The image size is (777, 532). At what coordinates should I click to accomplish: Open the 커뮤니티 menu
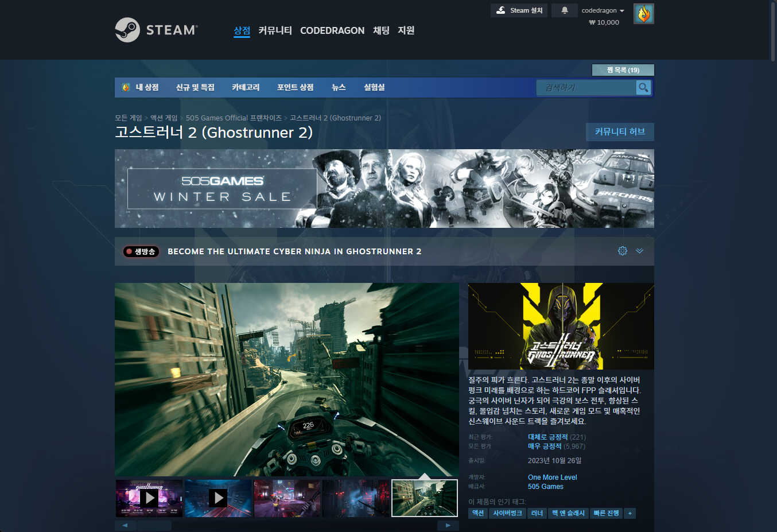pos(275,30)
